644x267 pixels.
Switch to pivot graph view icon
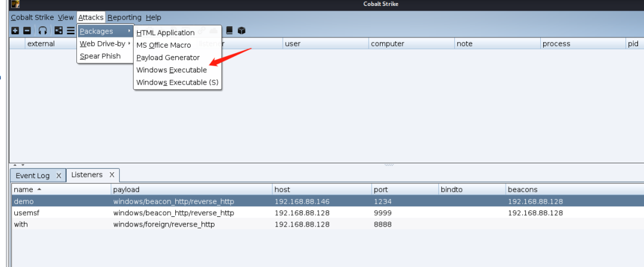(x=58, y=30)
